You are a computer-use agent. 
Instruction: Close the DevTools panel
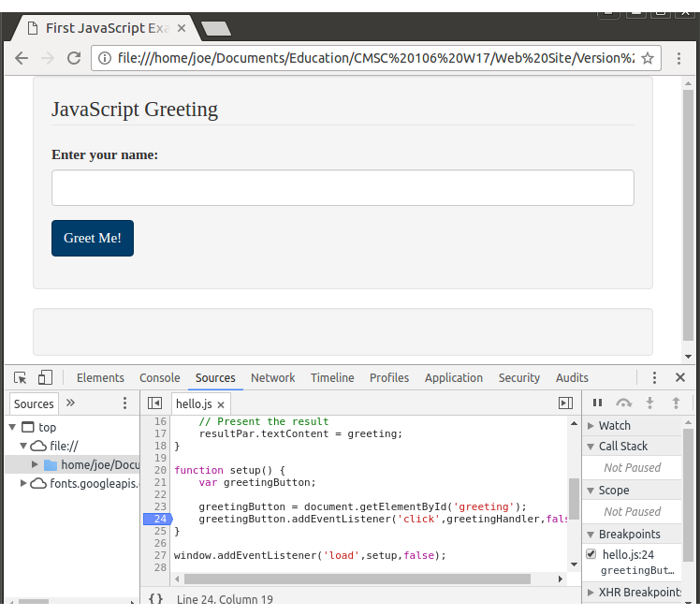pyautogui.click(x=680, y=378)
